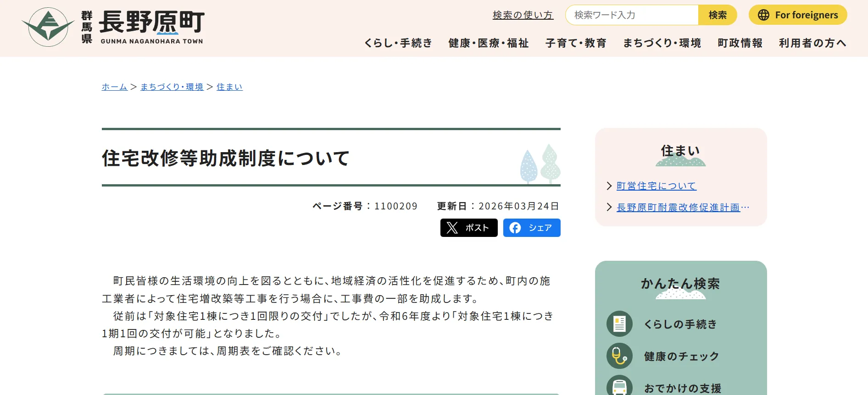Open the 利用者の方へ menu
The width and height of the screenshot is (868, 395).
pyautogui.click(x=812, y=43)
